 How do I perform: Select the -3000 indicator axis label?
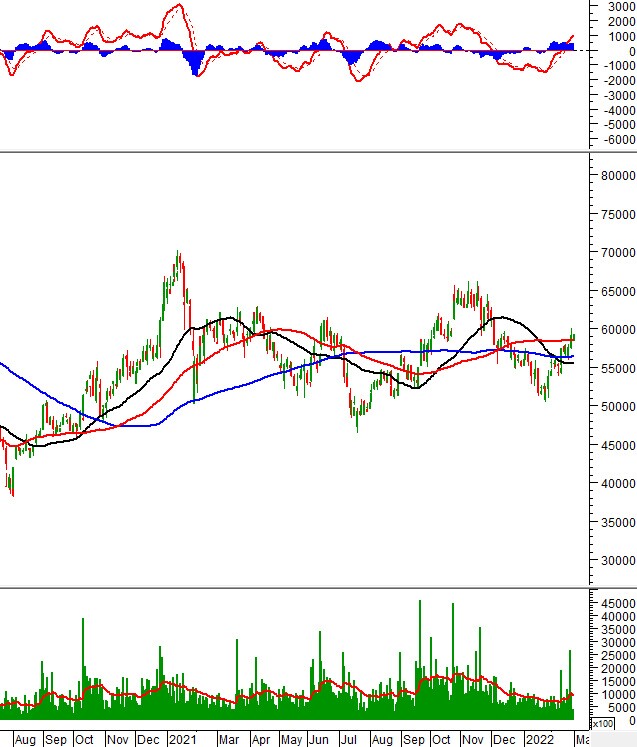tap(619, 95)
